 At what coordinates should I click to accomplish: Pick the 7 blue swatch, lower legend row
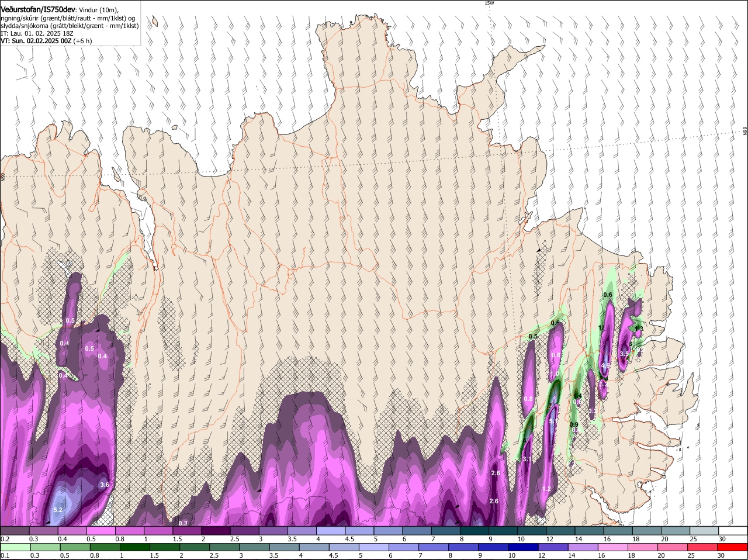tap(434, 547)
